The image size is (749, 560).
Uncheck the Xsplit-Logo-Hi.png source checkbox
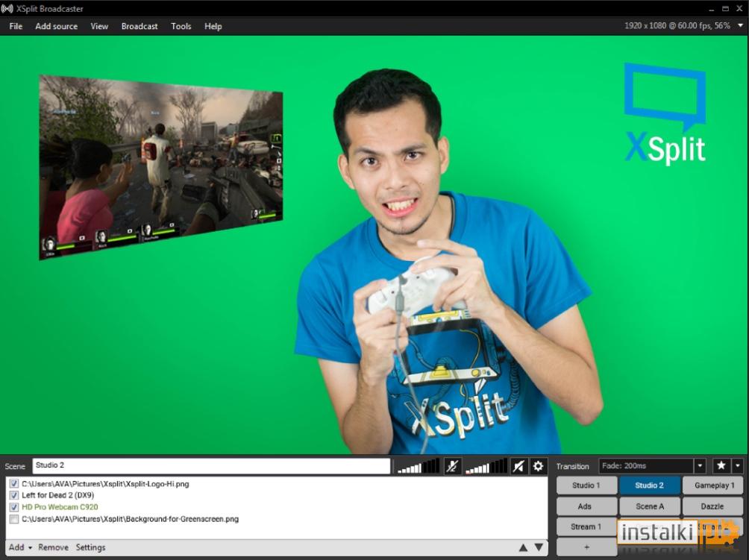click(x=14, y=484)
